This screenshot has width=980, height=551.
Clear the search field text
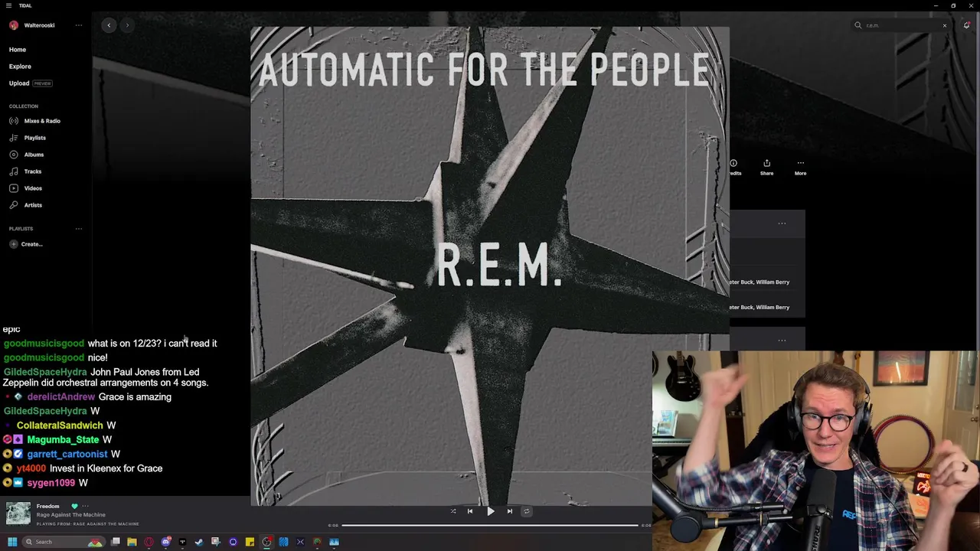click(x=945, y=25)
